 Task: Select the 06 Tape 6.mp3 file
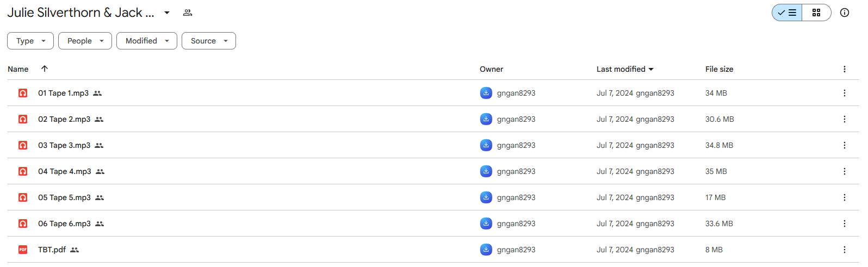433,223
